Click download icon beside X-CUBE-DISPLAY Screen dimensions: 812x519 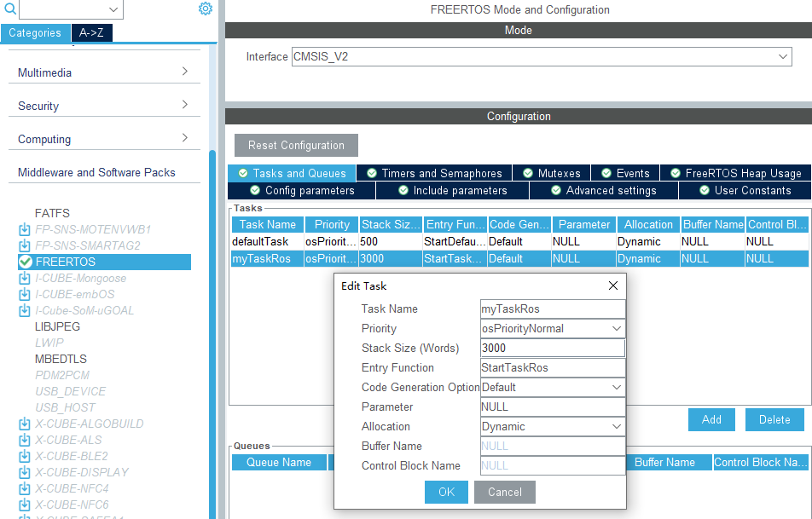25,472
